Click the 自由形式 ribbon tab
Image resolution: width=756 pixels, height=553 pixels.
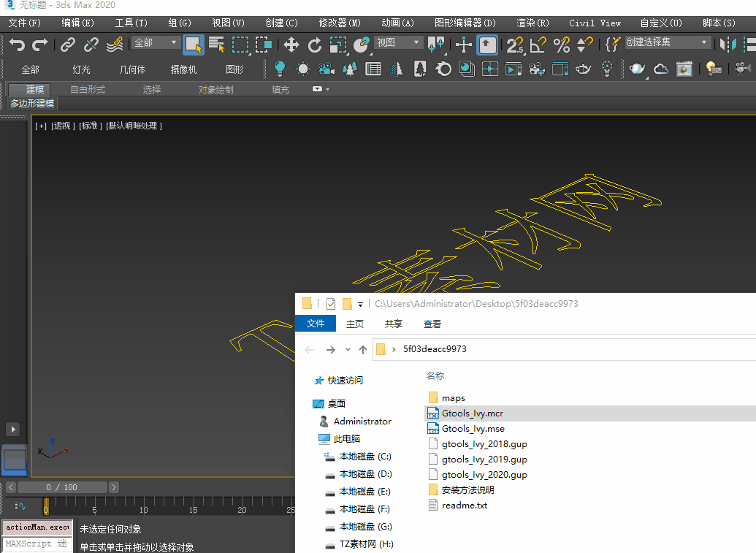click(x=88, y=90)
